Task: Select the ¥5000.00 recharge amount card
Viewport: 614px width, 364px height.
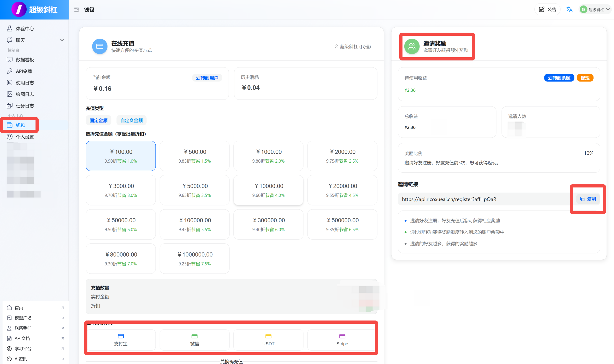Action: pyautogui.click(x=194, y=190)
